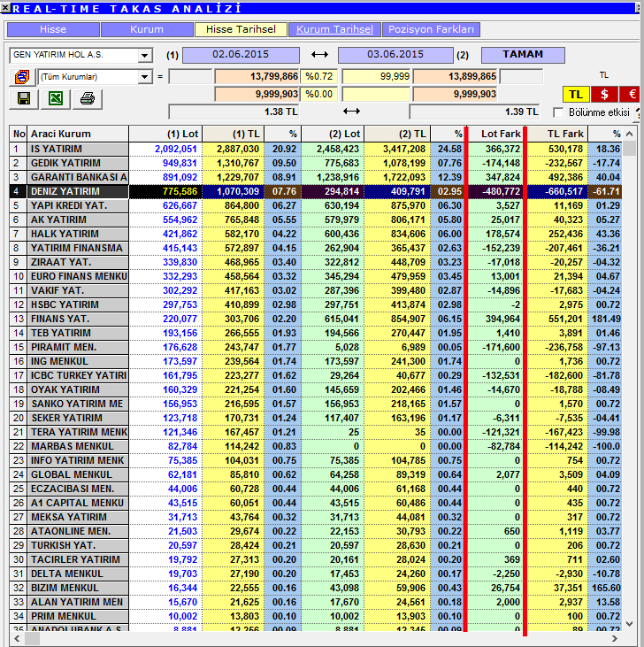The height and width of the screenshot is (647, 644).
Task: Export table with the Excel icon
Action: click(x=56, y=98)
